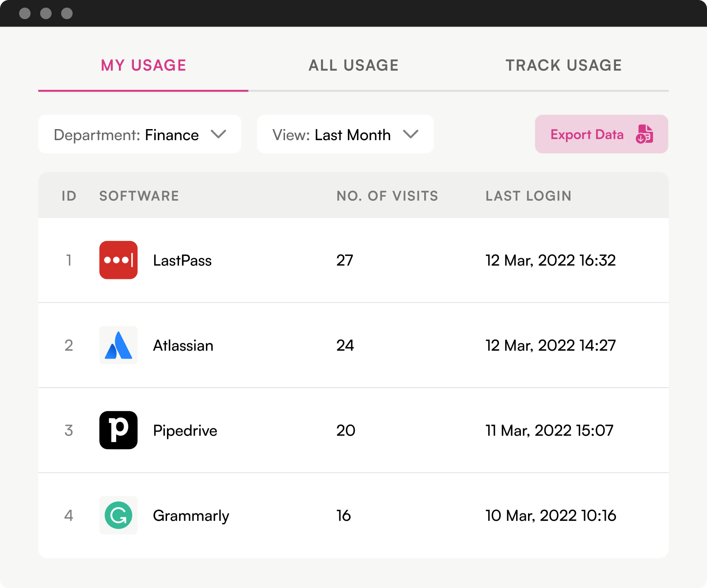The width and height of the screenshot is (707, 588).
Task: Open the View Last Month dropdown
Action: (x=345, y=134)
